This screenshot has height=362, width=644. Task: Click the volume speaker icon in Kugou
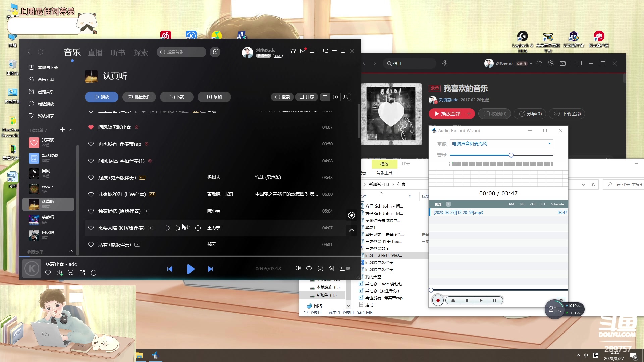click(298, 268)
